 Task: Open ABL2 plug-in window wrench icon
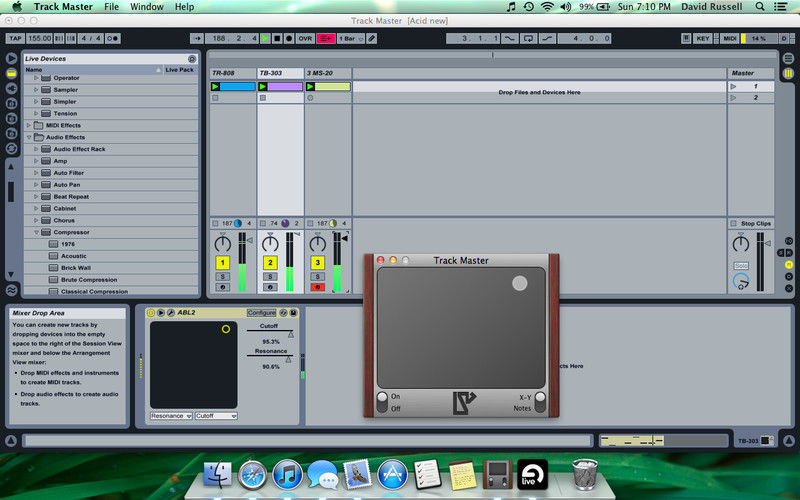click(x=170, y=313)
